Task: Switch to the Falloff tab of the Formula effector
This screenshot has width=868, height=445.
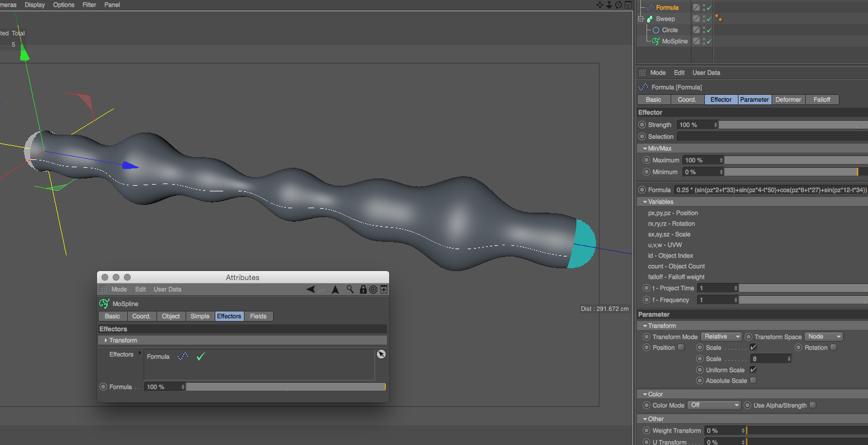Action: click(822, 99)
